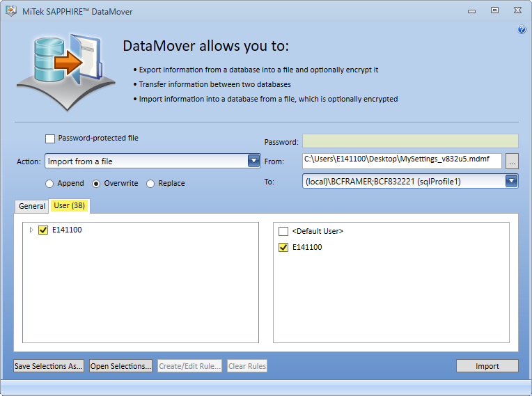Select the User (38) tab
The height and width of the screenshot is (396, 532).
(69, 205)
